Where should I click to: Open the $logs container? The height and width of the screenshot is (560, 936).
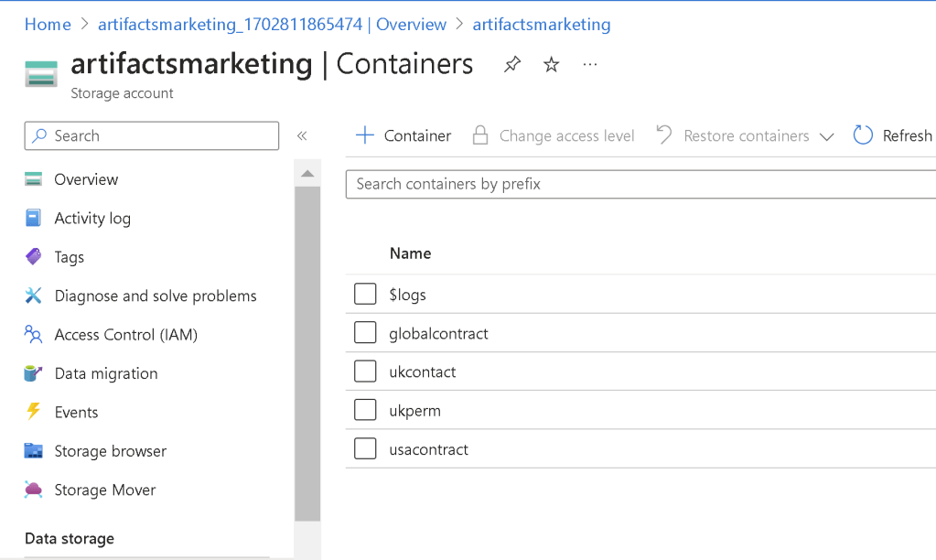(408, 295)
